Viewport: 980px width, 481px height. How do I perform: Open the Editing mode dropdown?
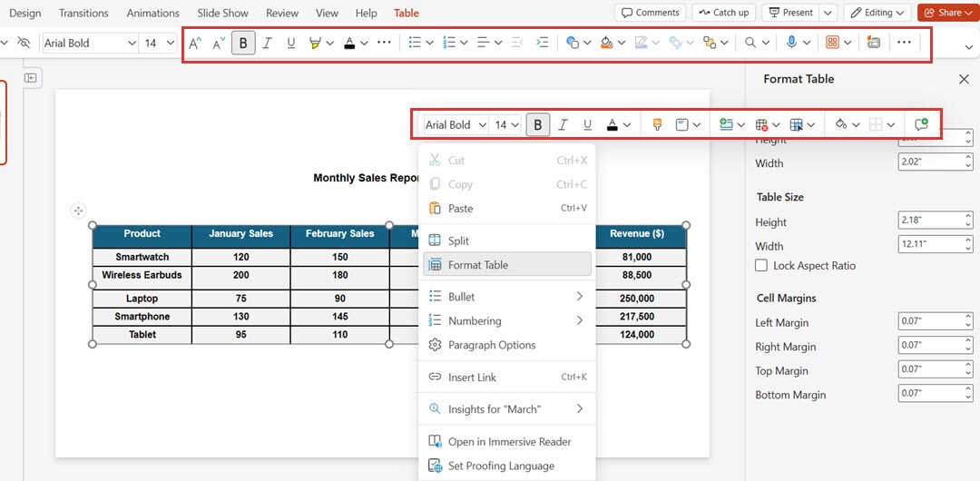[x=877, y=13]
